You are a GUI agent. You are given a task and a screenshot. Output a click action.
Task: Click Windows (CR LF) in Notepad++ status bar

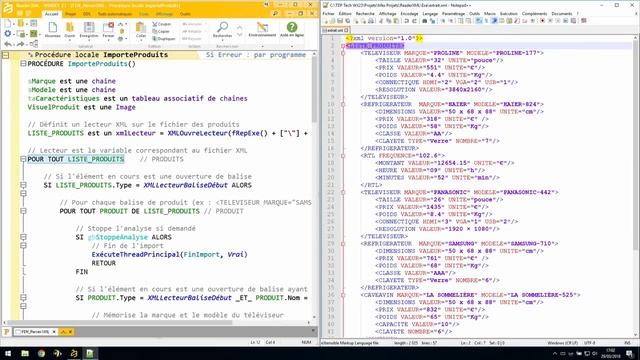[563, 343]
